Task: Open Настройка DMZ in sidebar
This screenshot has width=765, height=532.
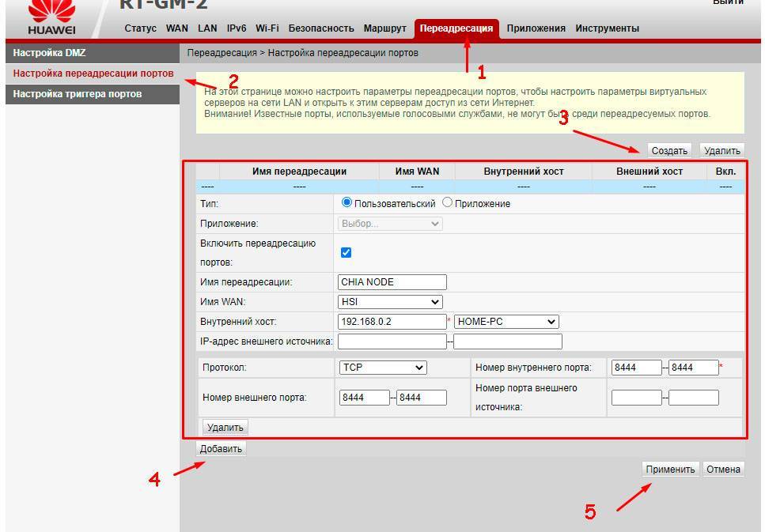Action: tap(50, 53)
